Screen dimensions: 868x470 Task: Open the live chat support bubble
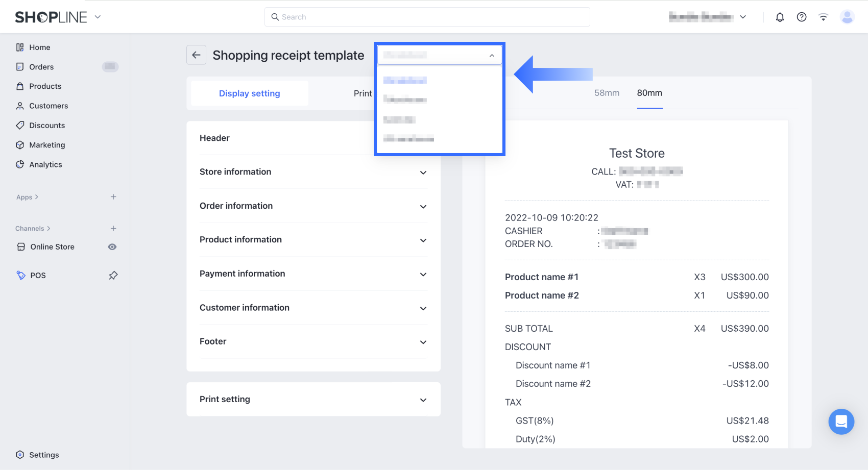(841, 422)
